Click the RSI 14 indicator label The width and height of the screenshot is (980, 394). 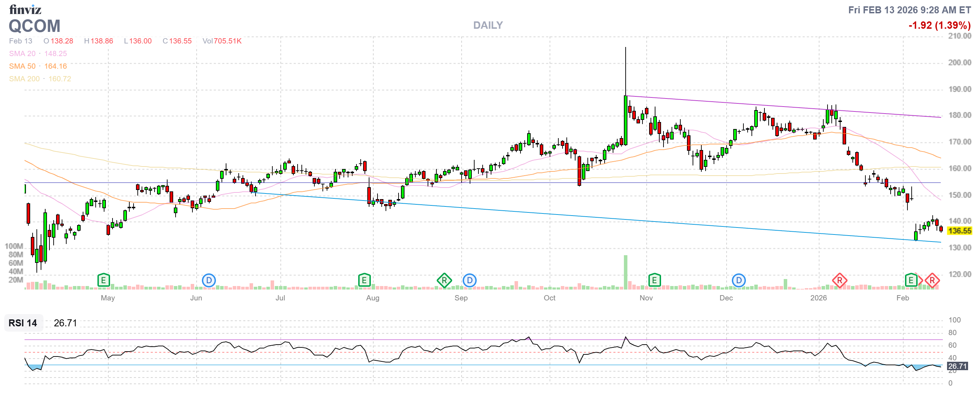23,323
